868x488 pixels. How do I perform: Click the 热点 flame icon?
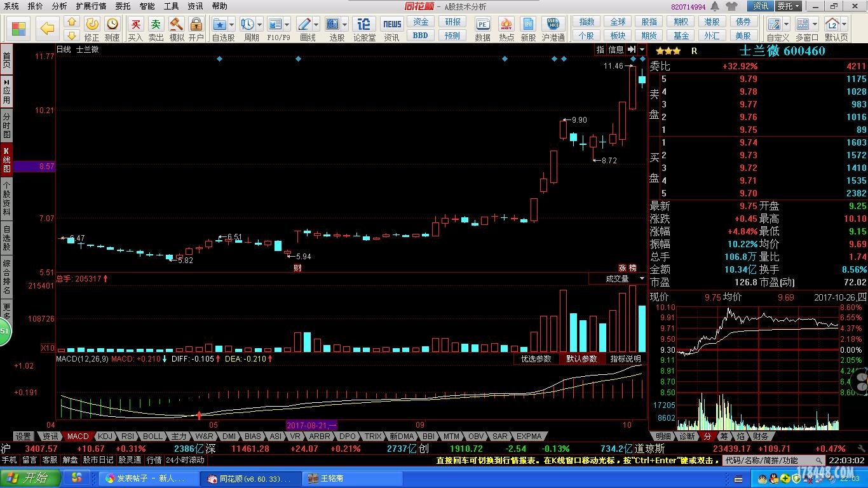click(x=506, y=29)
